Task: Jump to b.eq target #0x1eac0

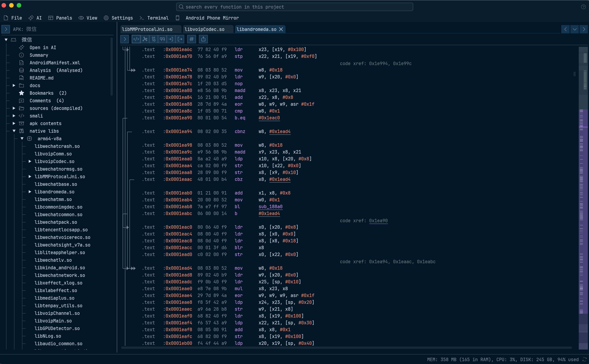Action: click(269, 118)
